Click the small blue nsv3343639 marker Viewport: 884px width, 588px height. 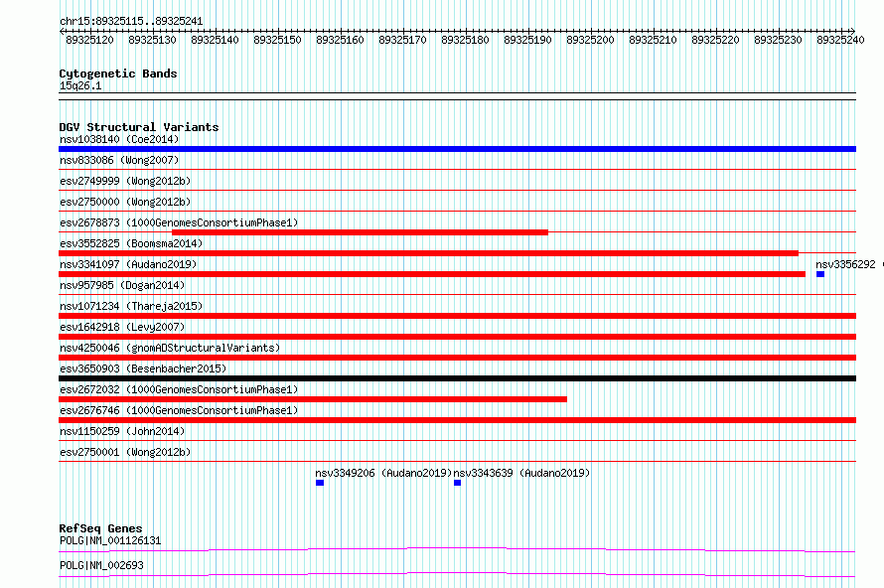(457, 483)
